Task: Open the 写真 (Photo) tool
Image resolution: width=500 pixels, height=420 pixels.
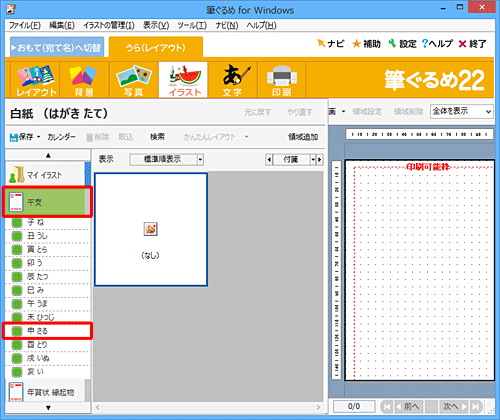Action: click(x=133, y=80)
